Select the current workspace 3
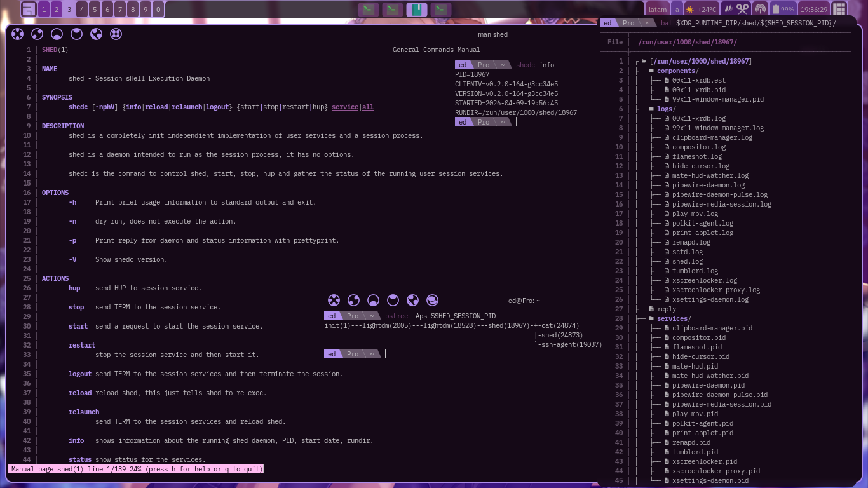This screenshot has height=488, width=868. (69, 10)
